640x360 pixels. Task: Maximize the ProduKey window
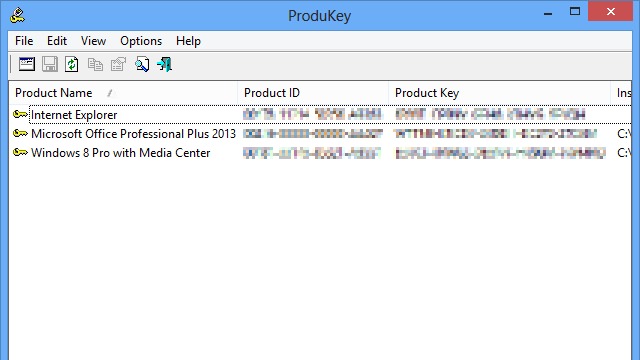(x=575, y=11)
